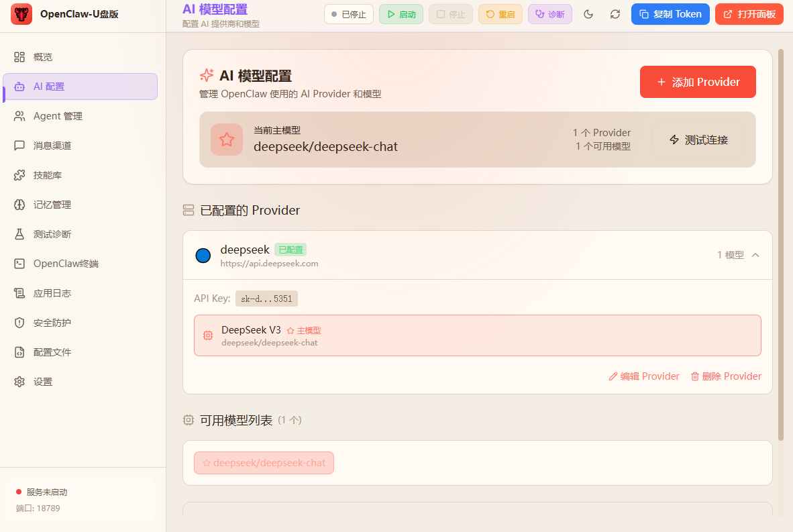Click 删除 Provider link
793x532 pixels.
[x=726, y=376]
